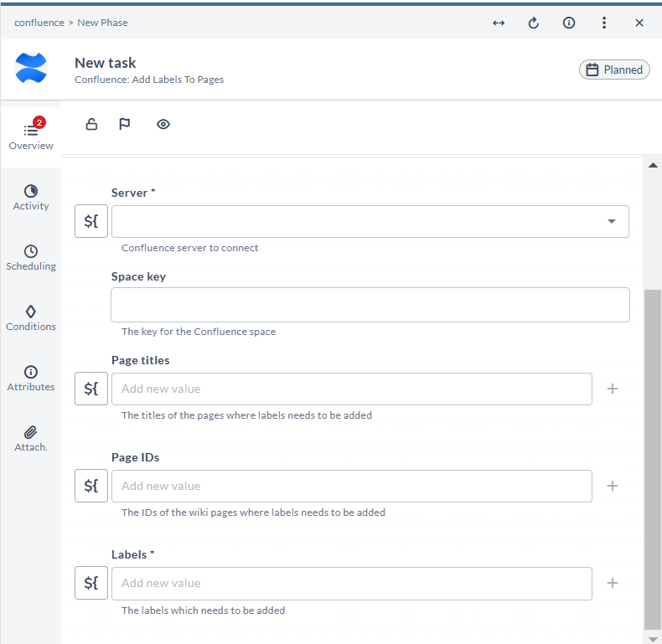Toggle the eye watch icon
This screenshot has width=662, height=644.
click(163, 125)
